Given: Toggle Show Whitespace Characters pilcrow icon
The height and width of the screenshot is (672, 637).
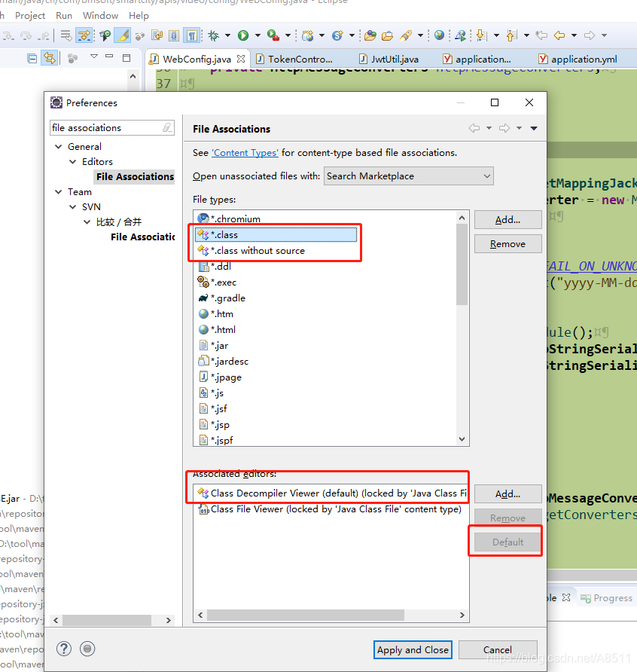Looking at the screenshot, I should (x=191, y=35).
